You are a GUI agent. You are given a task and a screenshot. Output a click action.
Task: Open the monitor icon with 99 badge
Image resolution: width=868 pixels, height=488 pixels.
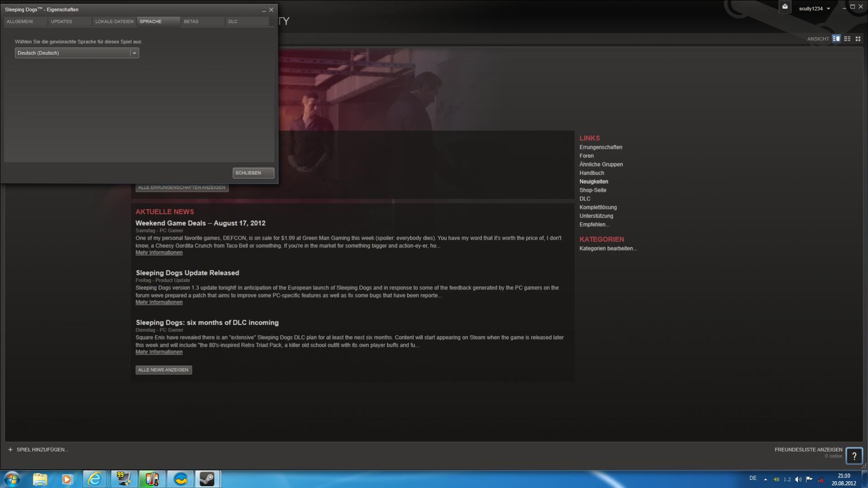[x=124, y=479]
